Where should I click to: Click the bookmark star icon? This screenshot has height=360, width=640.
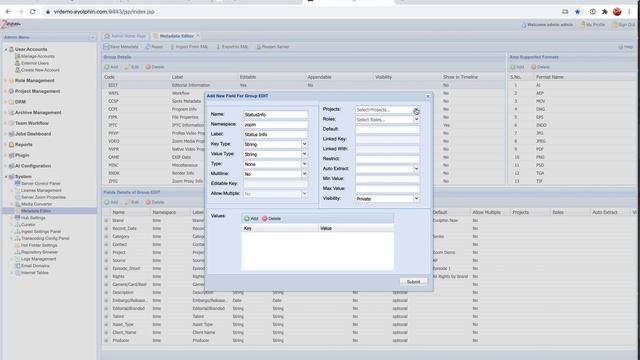click(577, 12)
